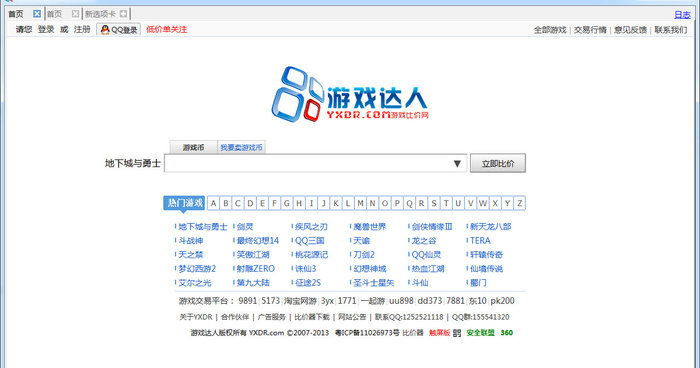Open 交易行情 in top navigation
700x368 pixels.
coord(590,30)
